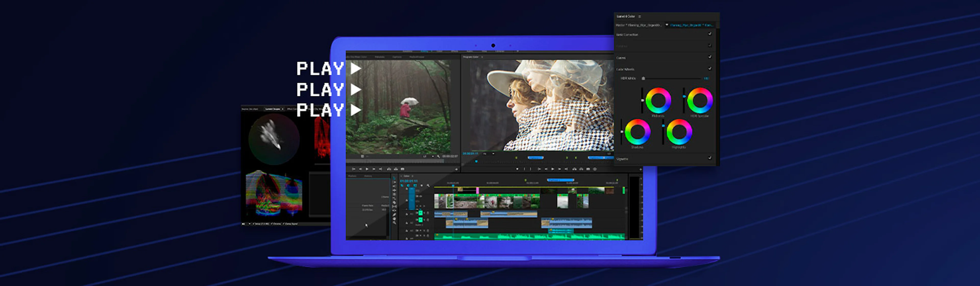Click the Midtones color wheel
980x286 pixels.
658,100
